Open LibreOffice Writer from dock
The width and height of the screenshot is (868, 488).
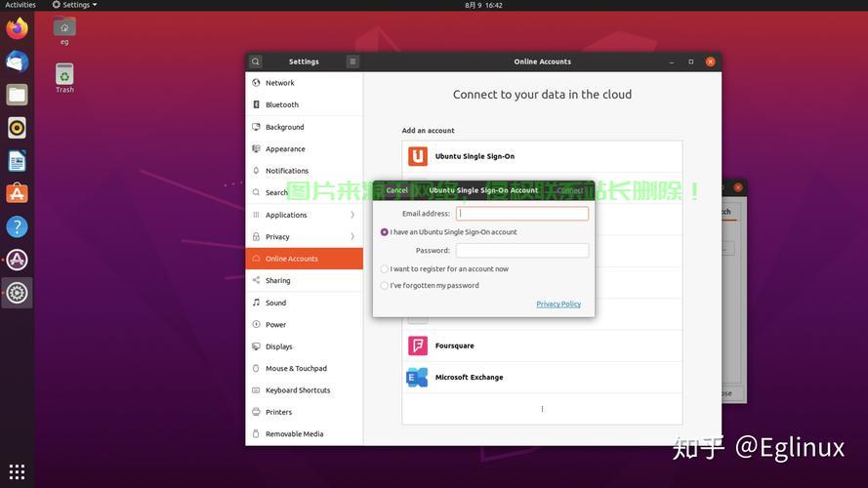[x=17, y=161]
